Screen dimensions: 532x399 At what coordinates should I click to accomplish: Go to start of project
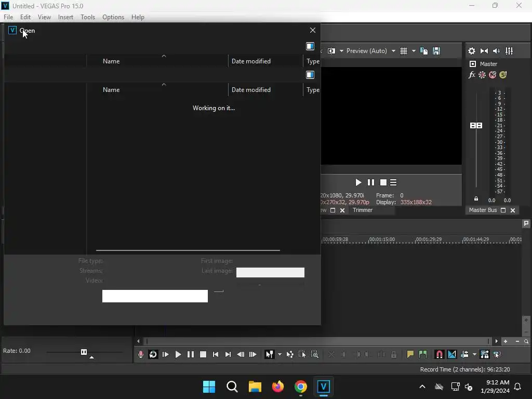(216, 354)
